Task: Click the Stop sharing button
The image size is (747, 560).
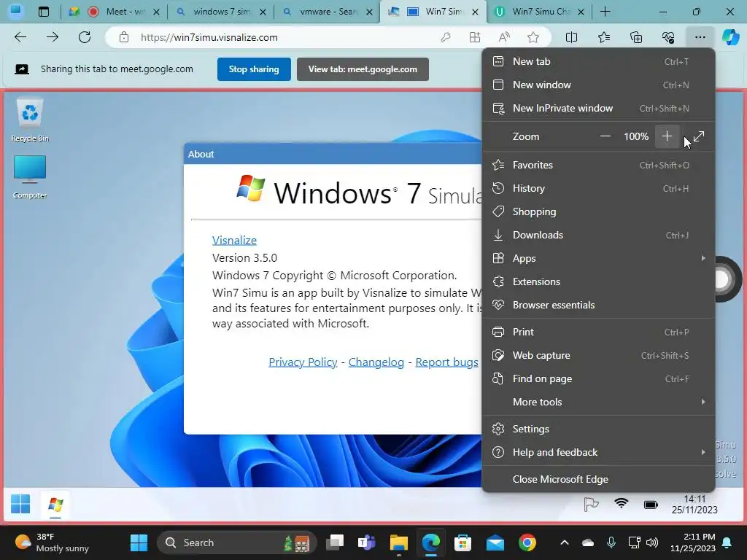Action: 254,69
